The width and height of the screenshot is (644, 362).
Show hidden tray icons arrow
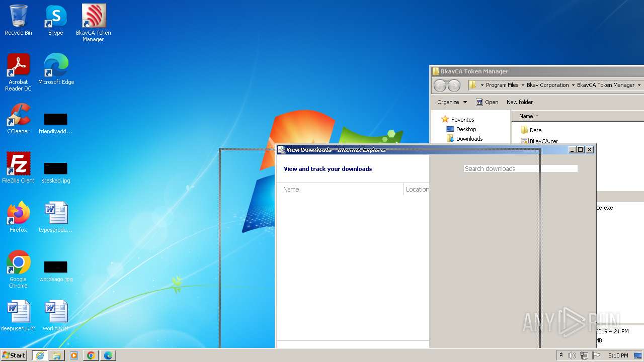click(x=561, y=355)
